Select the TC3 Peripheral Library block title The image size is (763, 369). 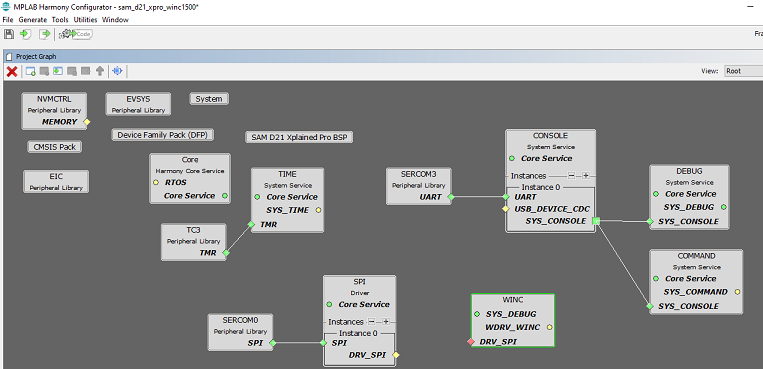click(x=193, y=230)
